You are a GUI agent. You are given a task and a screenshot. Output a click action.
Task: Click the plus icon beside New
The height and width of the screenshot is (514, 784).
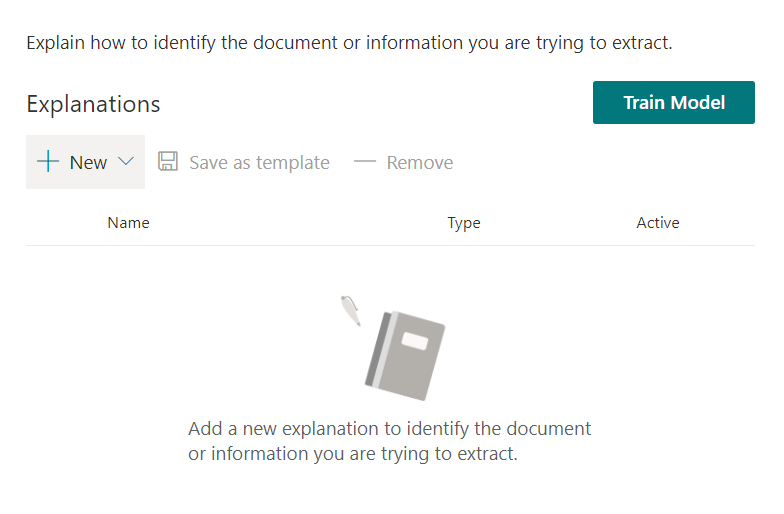(47, 162)
